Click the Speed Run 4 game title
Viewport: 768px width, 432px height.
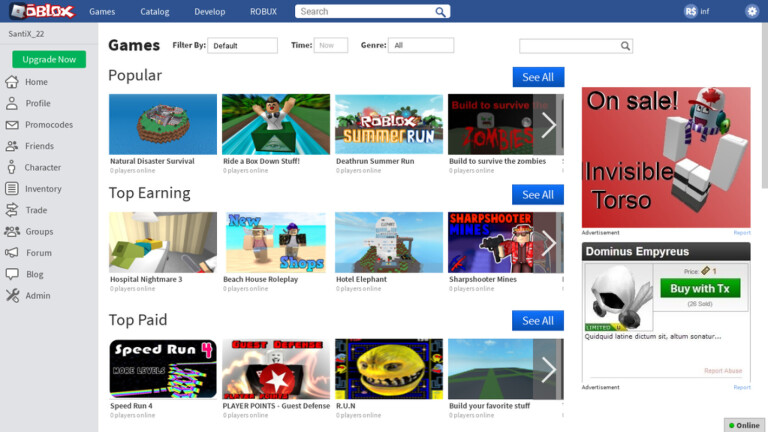coord(131,406)
